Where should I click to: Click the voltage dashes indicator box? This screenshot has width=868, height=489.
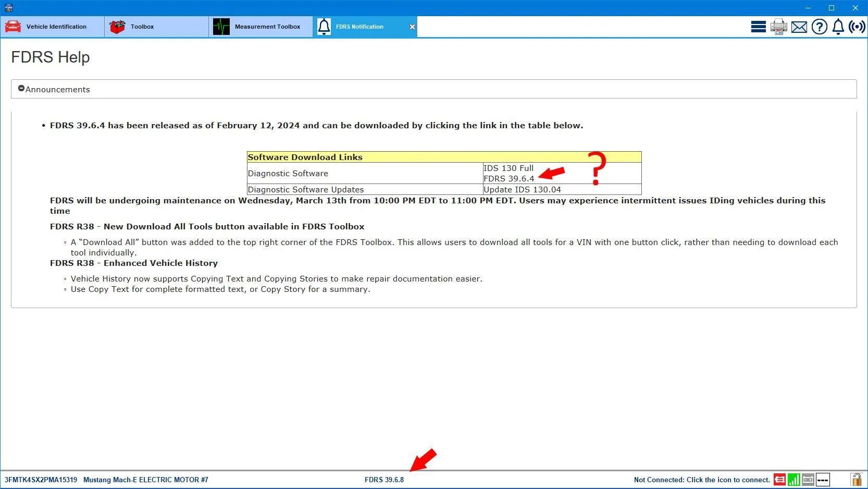click(823, 480)
